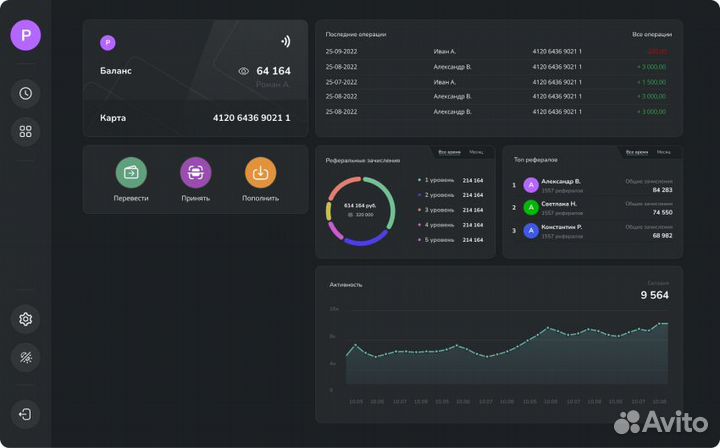This screenshot has height=448, width=720.
Task: Open the Все операции link
Action: point(650,34)
